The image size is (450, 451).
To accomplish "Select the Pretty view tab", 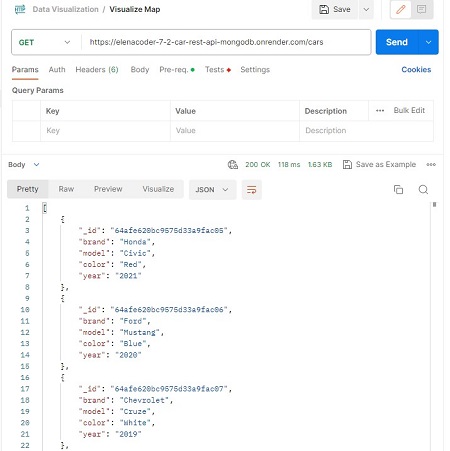I will coord(28,189).
